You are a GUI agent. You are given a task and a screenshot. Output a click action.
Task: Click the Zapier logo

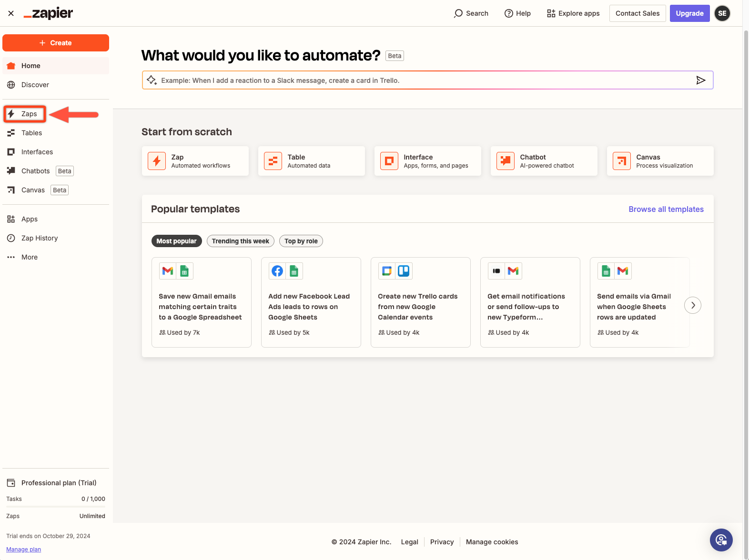(x=48, y=13)
